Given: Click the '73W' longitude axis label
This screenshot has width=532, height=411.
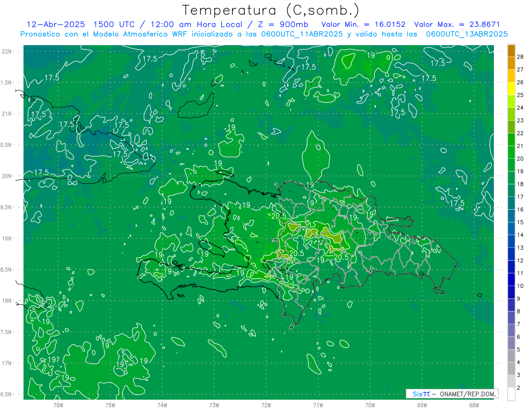Looking at the screenshot, I should pos(214,405).
